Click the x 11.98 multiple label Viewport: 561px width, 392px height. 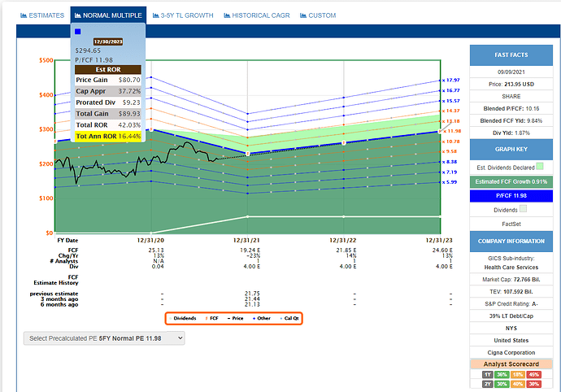coord(452,131)
